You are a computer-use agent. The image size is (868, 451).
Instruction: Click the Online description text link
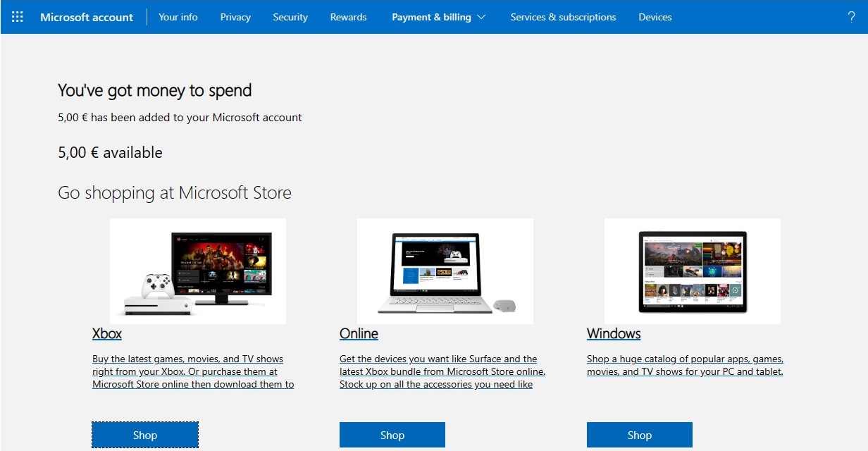(x=442, y=371)
